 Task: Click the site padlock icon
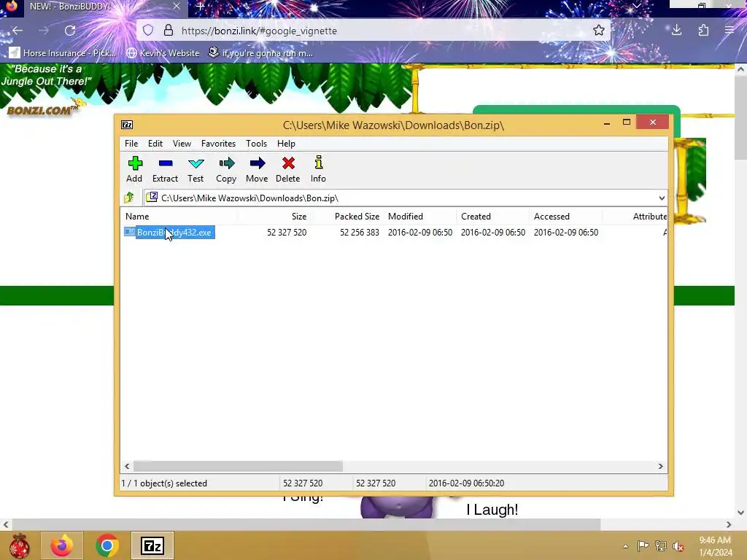(169, 31)
